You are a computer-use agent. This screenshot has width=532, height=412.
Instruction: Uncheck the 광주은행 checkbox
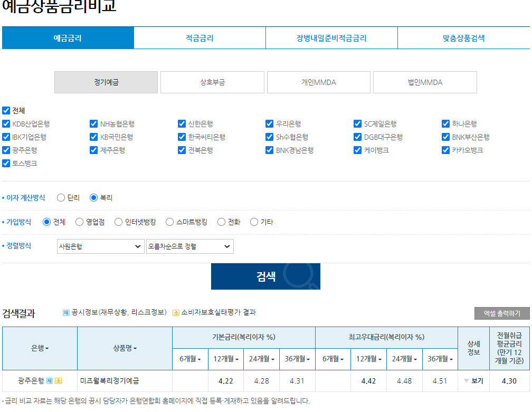click(6, 150)
